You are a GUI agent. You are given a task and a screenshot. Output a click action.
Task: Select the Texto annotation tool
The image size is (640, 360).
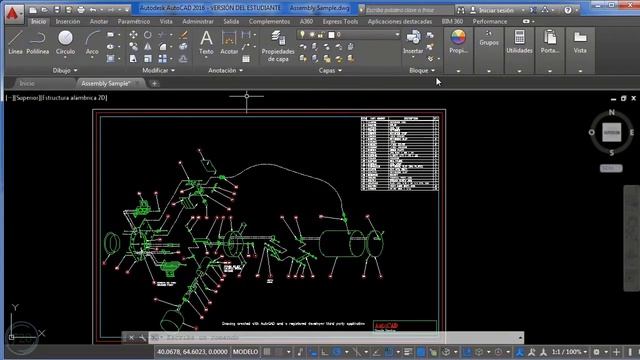pyautogui.click(x=206, y=43)
